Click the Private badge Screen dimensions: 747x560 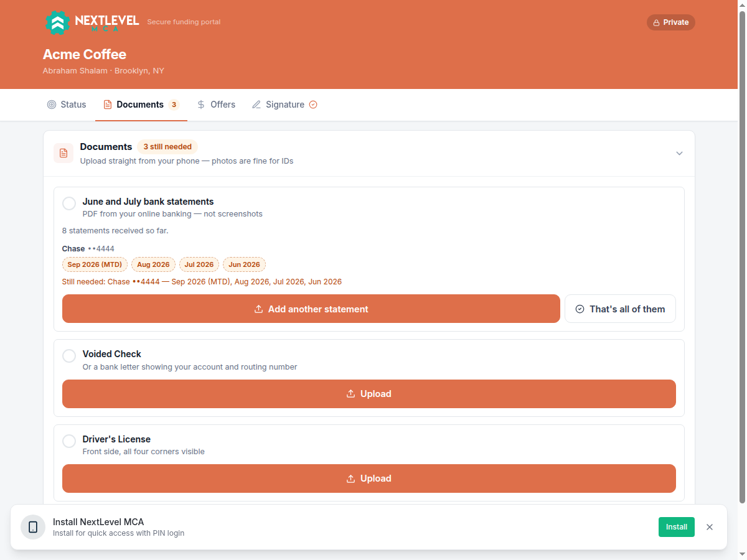pos(671,22)
